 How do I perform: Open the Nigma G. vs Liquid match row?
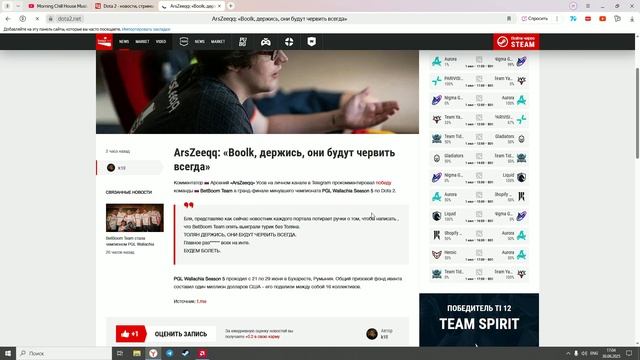(x=479, y=177)
